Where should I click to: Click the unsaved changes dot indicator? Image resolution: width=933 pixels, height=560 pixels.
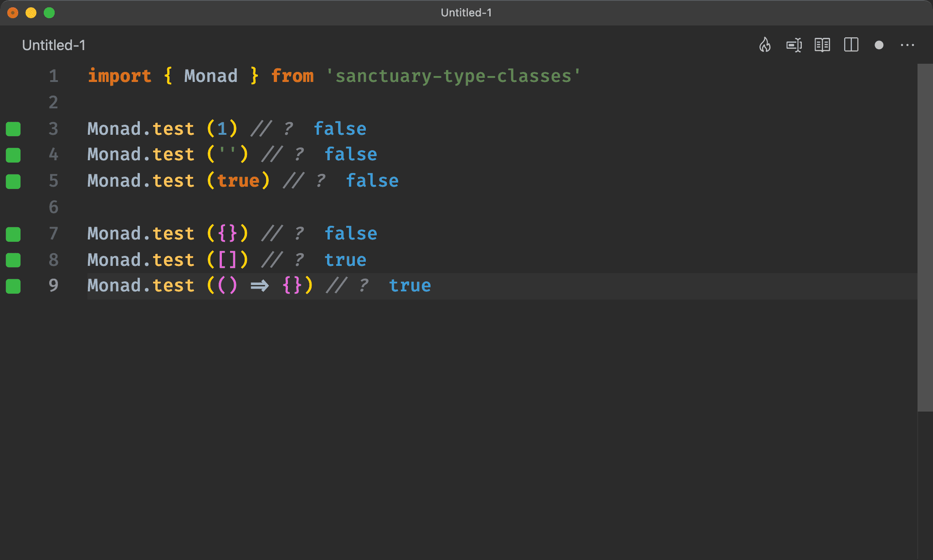click(x=879, y=45)
